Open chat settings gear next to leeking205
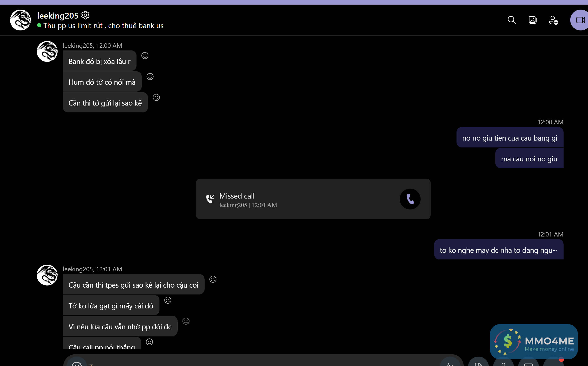The image size is (588, 366). pos(85,15)
